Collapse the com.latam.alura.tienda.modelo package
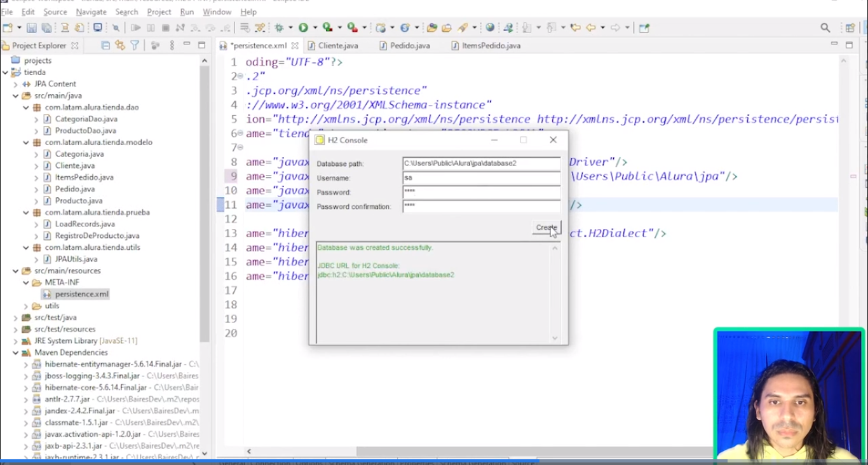Screen dimensions: 868x465 [25, 142]
